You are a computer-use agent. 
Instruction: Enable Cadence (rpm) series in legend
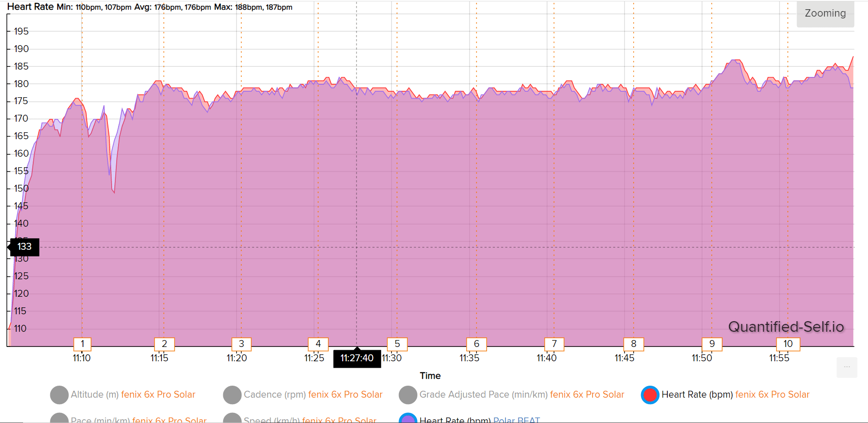click(232, 395)
